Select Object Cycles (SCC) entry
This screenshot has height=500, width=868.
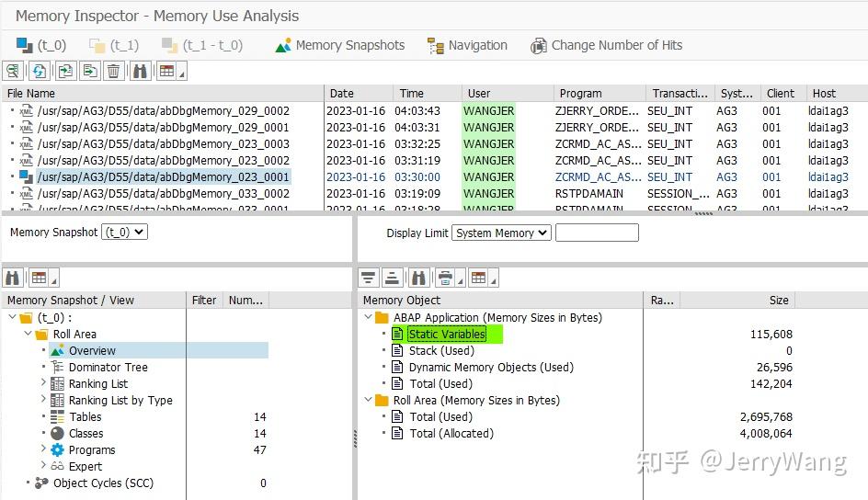pyautogui.click(x=103, y=483)
